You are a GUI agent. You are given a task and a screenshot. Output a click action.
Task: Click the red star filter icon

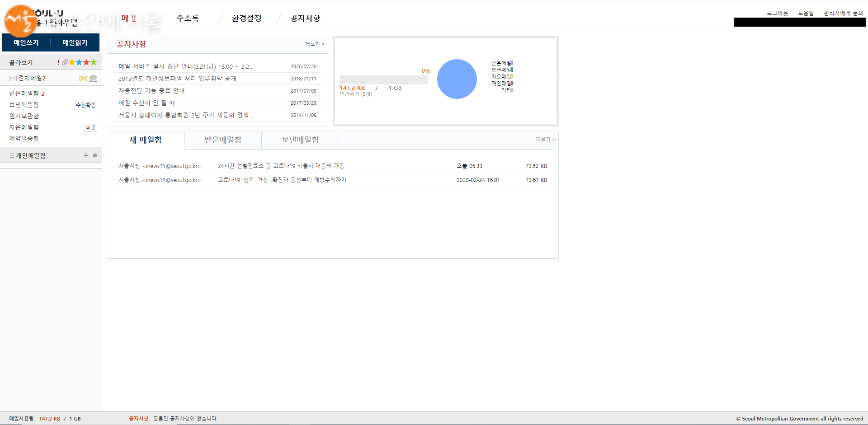86,62
